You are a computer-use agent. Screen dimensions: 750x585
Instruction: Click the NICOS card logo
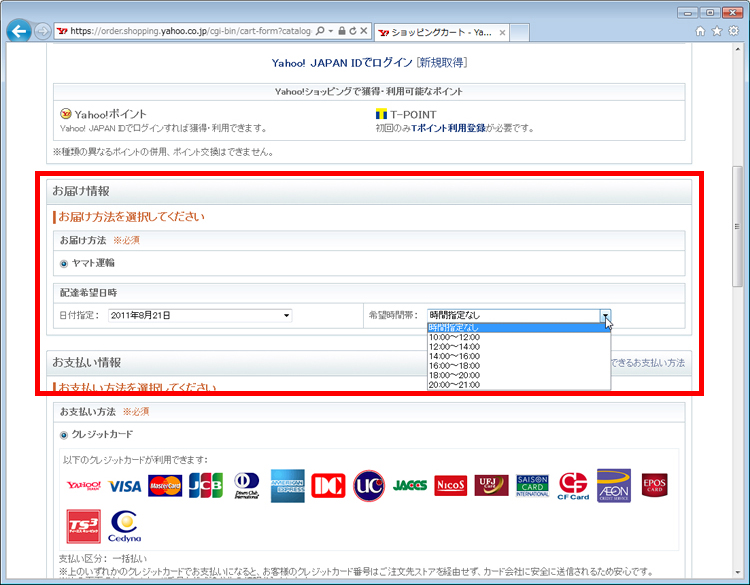click(x=451, y=486)
